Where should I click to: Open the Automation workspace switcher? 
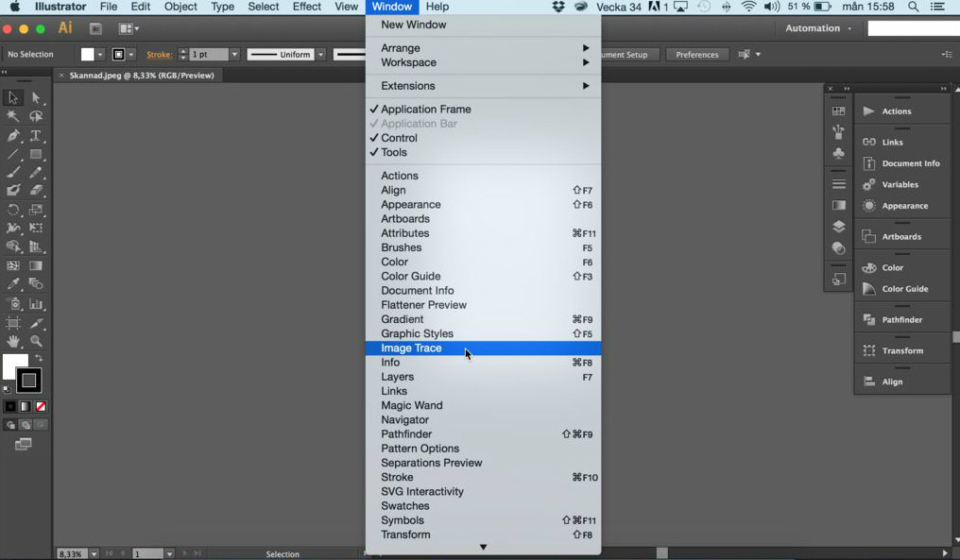(x=818, y=28)
